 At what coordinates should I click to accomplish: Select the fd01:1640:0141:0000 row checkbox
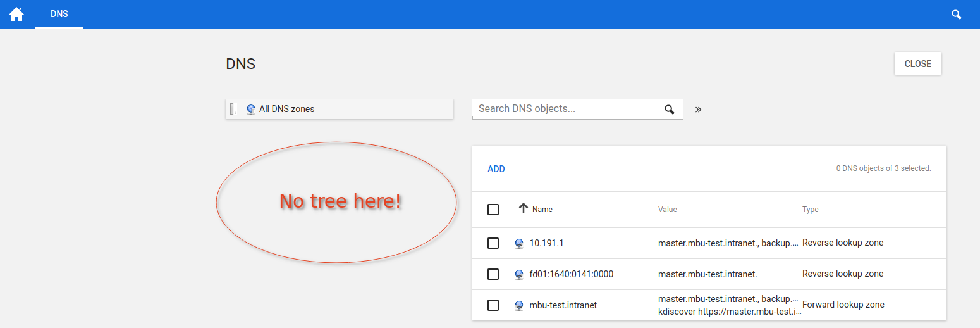[x=493, y=274]
